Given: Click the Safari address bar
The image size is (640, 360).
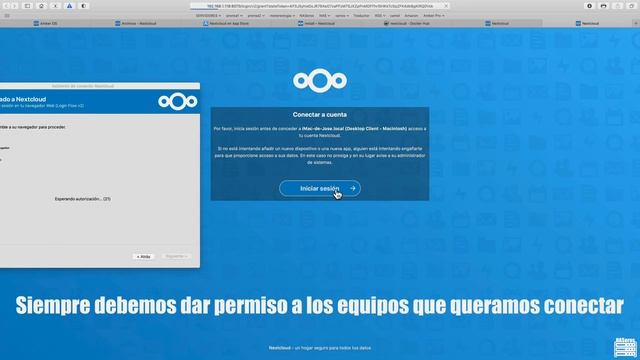Looking at the screenshot, I should pyautogui.click(x=320, y=6).
